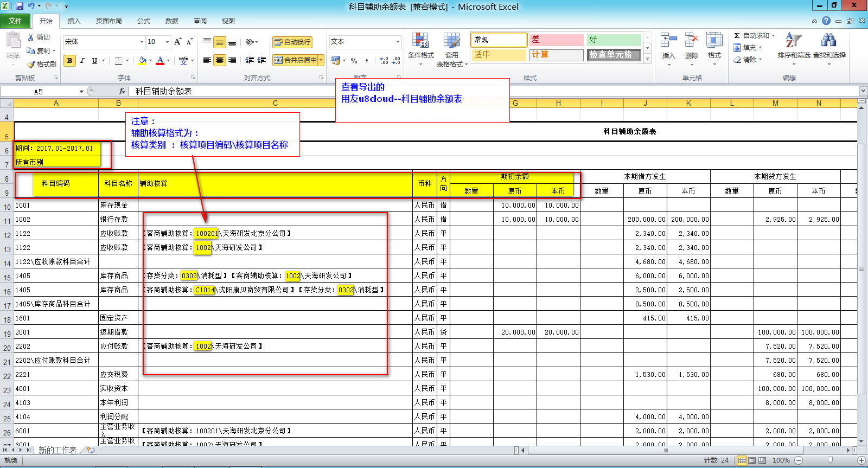The width and height of the screenshot is (868, 468).
Task: Open the Data (数据) ribbon tab
Action: tap(172, 21)
